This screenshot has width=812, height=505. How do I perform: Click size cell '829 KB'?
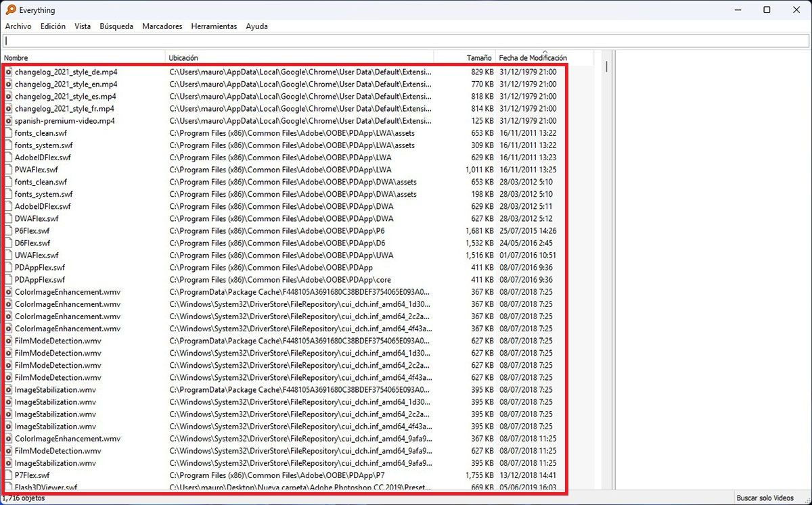(482, 72)
